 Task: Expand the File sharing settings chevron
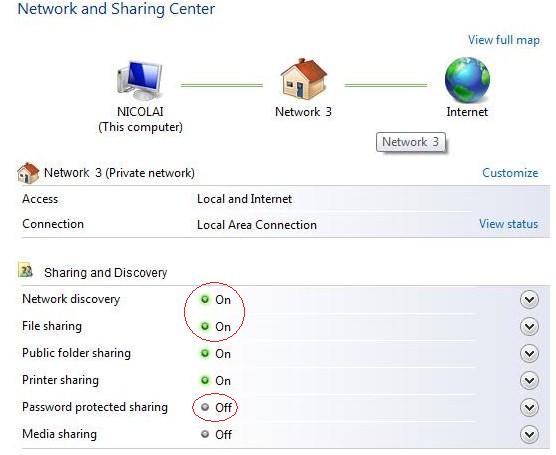(x=529, y=327)
